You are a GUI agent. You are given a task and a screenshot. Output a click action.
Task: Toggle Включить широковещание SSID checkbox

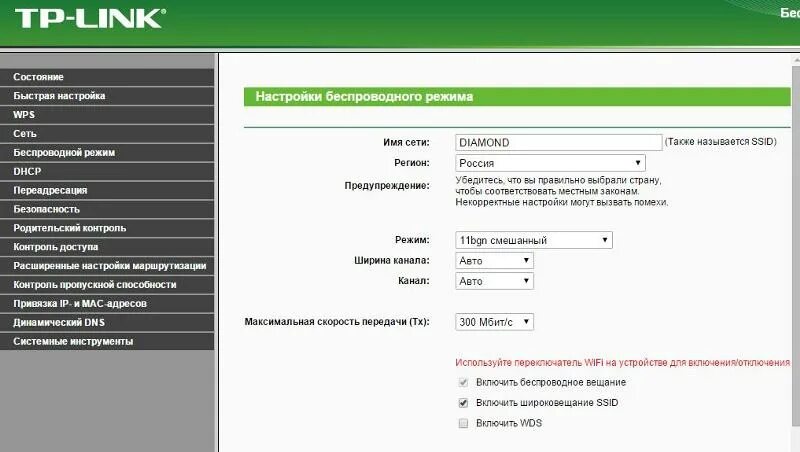pyautogui.click(x=463, y=403)
